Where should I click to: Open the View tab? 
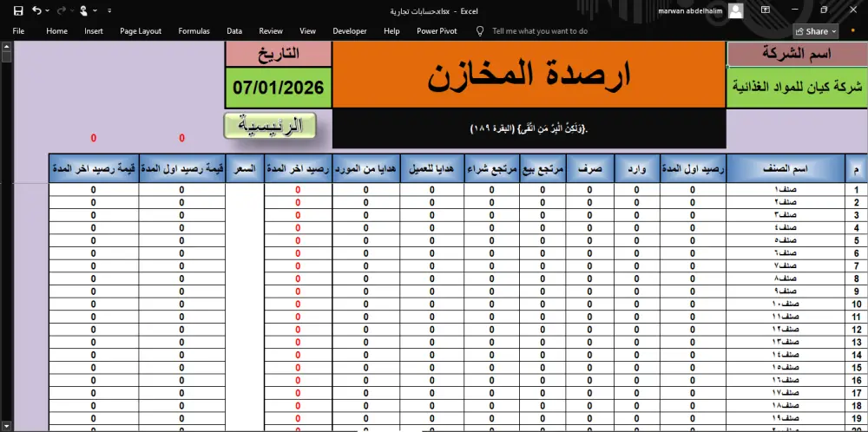(x=308, y=31)
